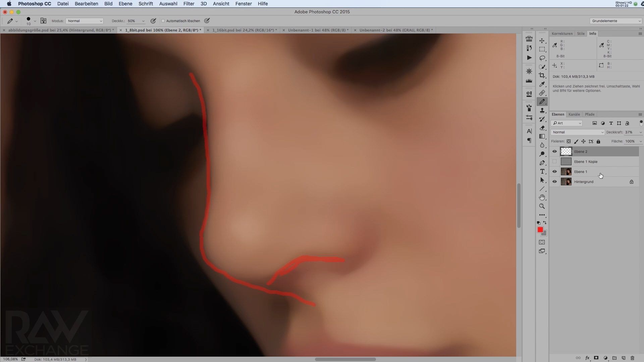The height and width of the screenshot is (362, 644).
Task: Select the Eraser tool in toolbar
Action: click(542, 128)
